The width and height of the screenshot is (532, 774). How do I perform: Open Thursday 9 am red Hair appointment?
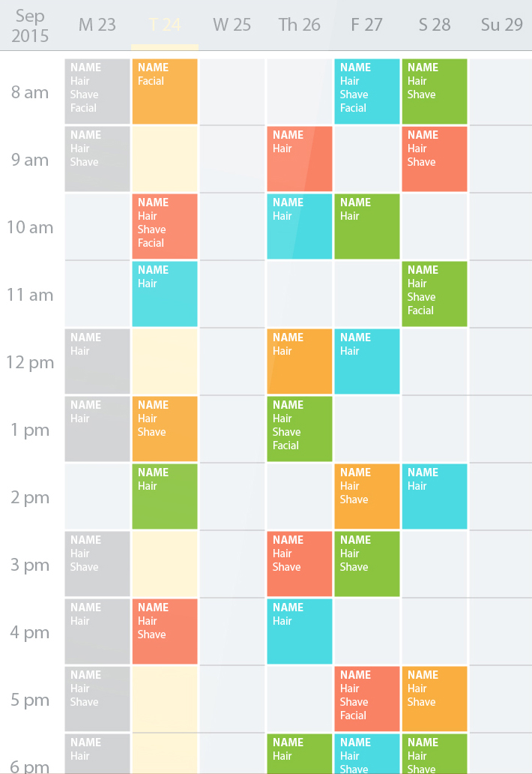[x=299, y=159]
